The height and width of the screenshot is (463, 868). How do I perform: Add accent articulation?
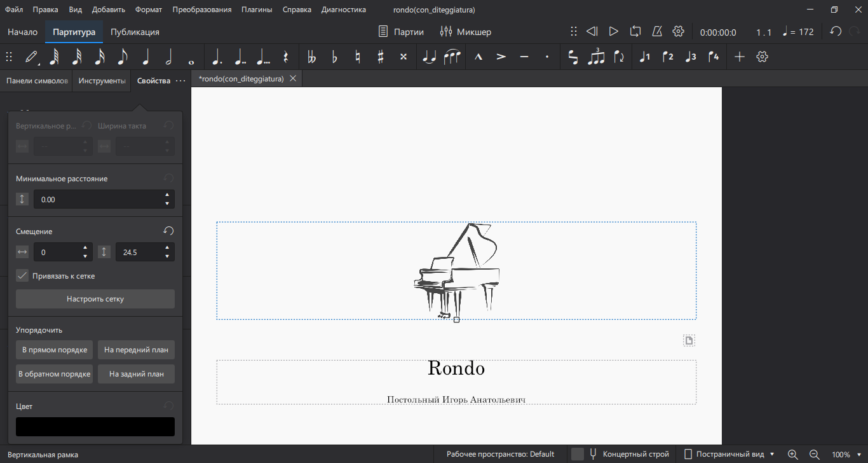[x=501, y=57]
